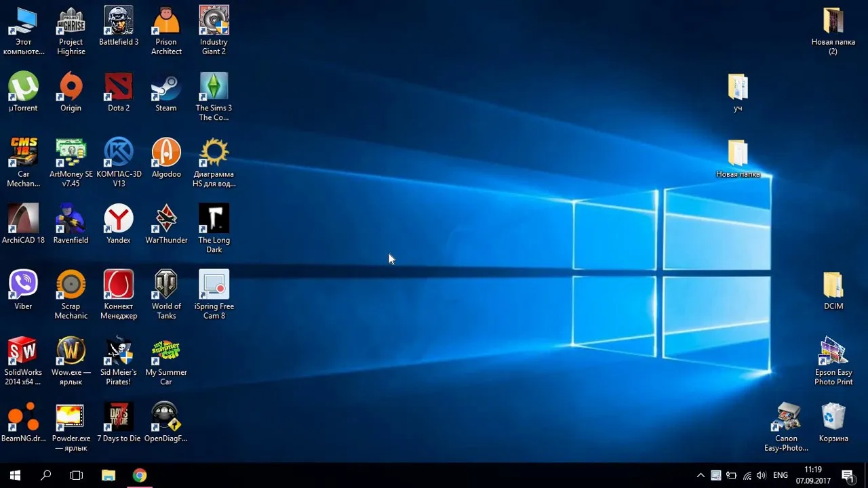This screenshot has width=868, height=488.
Task: Select Sid Meier's Pirates! icon
Action: (x=119, y=361)
